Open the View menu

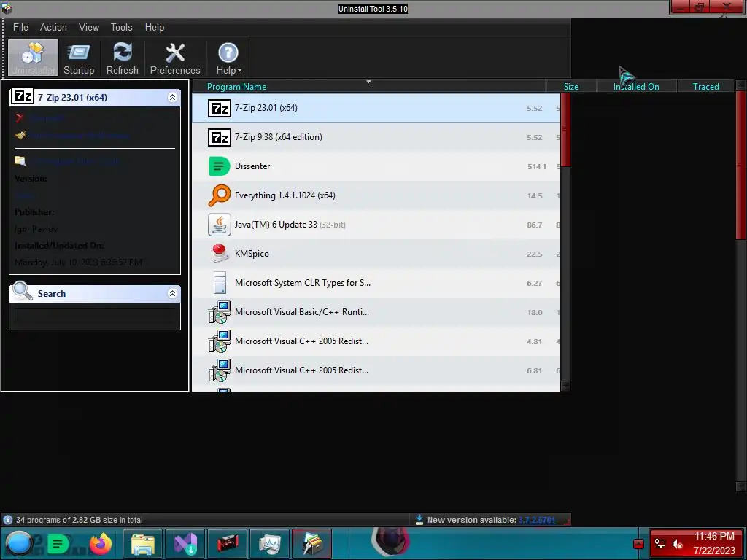click(x=88, y=27)
